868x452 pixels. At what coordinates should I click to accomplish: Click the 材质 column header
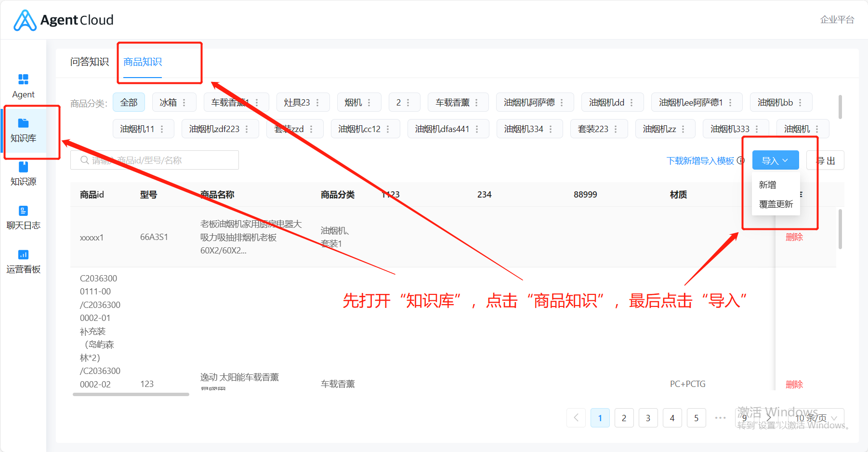[678, 195]
